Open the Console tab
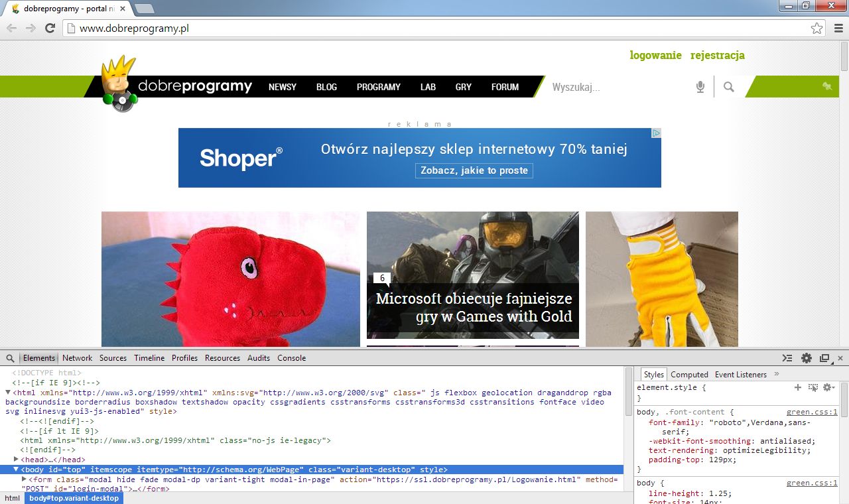The image size is (849, 504). (x=291, y=358)
